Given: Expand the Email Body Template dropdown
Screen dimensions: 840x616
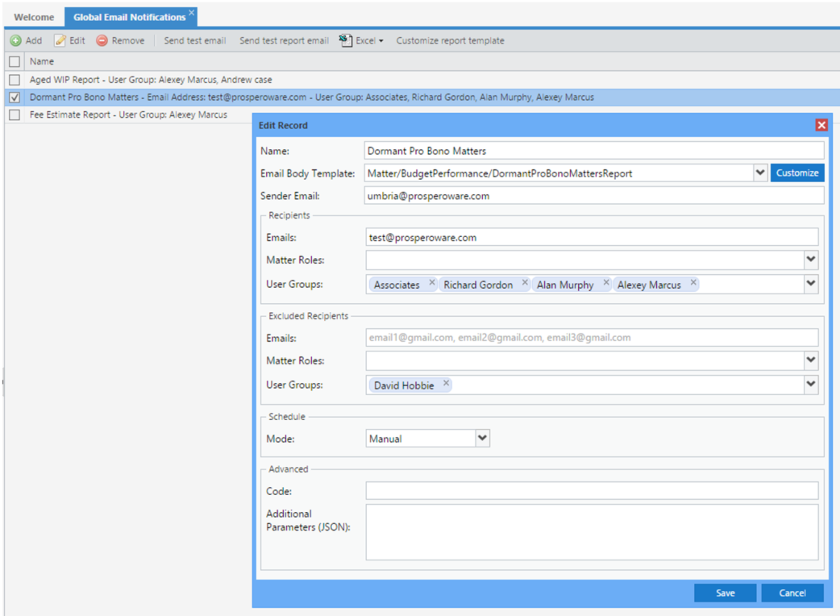Looking at the screenshot, I should click(x=759, y=173).
